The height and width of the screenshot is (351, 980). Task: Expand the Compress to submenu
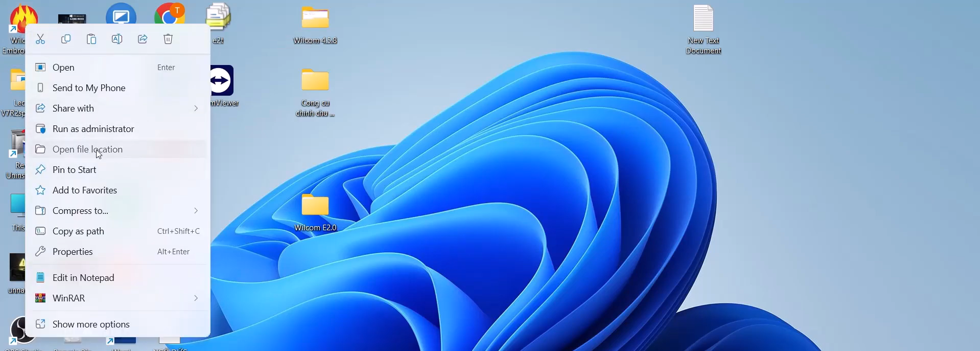click(x=196, y=211)
